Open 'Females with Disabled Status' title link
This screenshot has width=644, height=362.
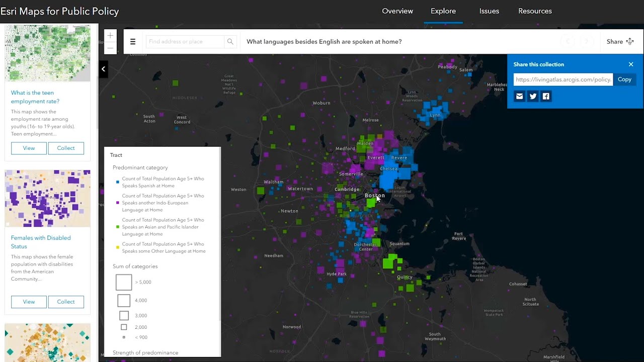pos(41,242)
